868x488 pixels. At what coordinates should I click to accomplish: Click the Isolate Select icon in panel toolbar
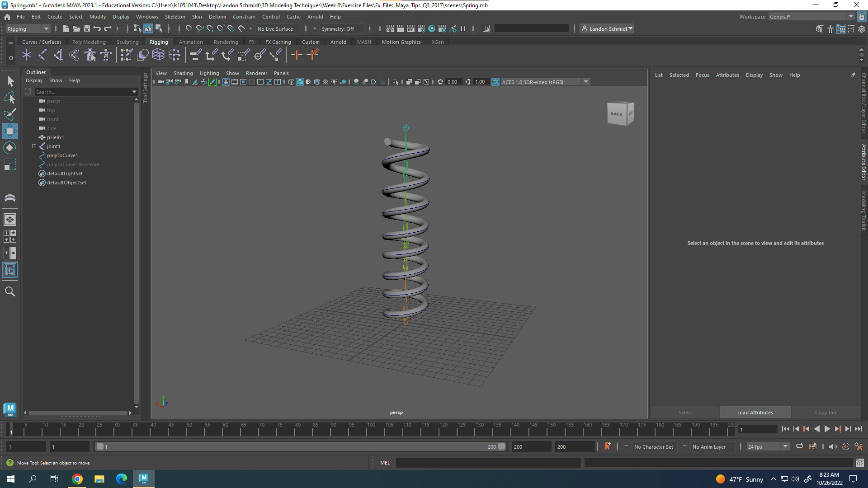(x=396, y=82)
